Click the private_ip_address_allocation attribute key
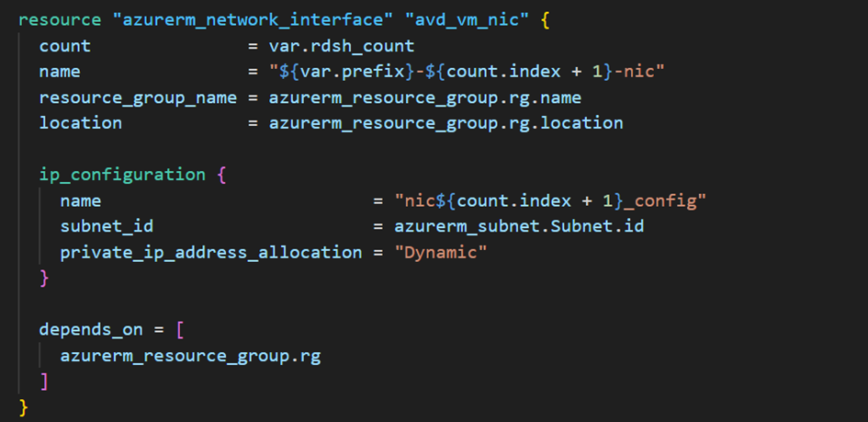Screen dimensions: 868x422 [211, 251]
